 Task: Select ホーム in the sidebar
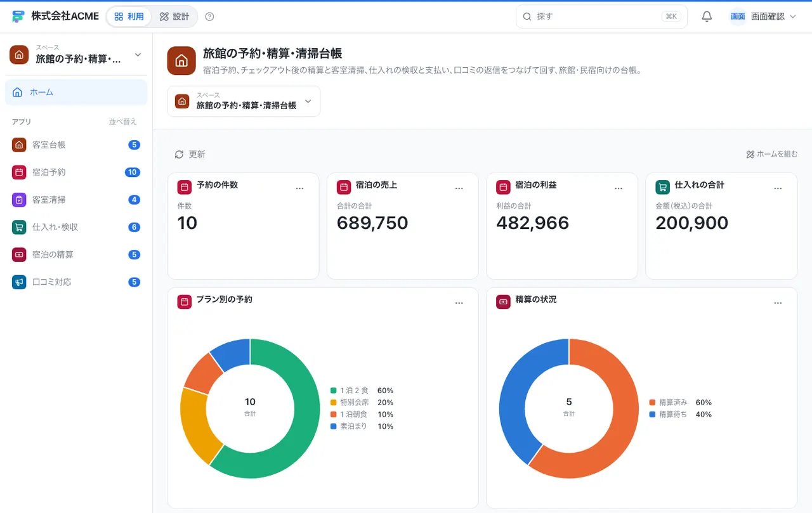(x=76, y=92)
